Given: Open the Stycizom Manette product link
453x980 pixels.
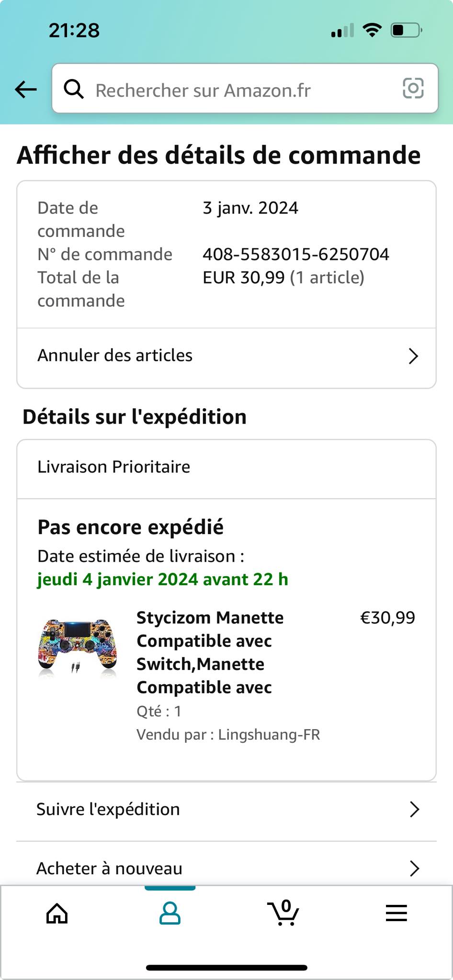Looking at the screenshot, I should (210, 652).
